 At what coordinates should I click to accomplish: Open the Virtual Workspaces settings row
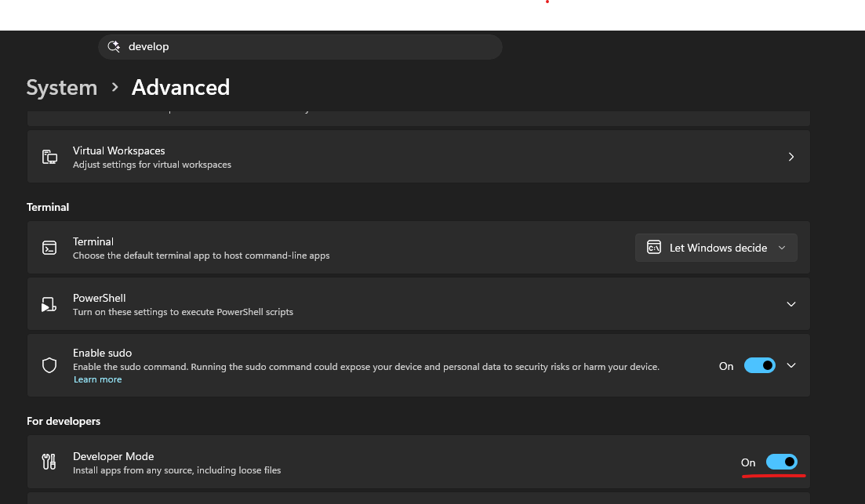419,157
